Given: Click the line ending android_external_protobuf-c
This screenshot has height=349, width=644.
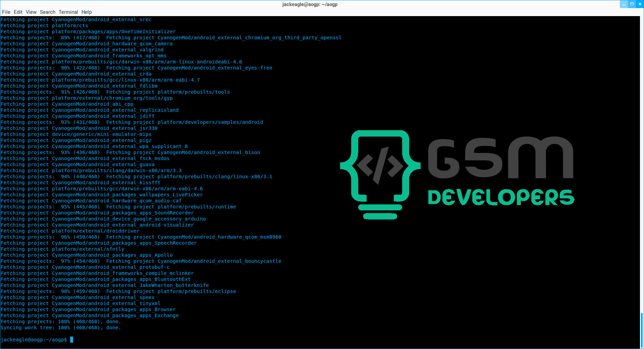Looking at the screenshot, I should pyautogui.click(x=85, y=267).
